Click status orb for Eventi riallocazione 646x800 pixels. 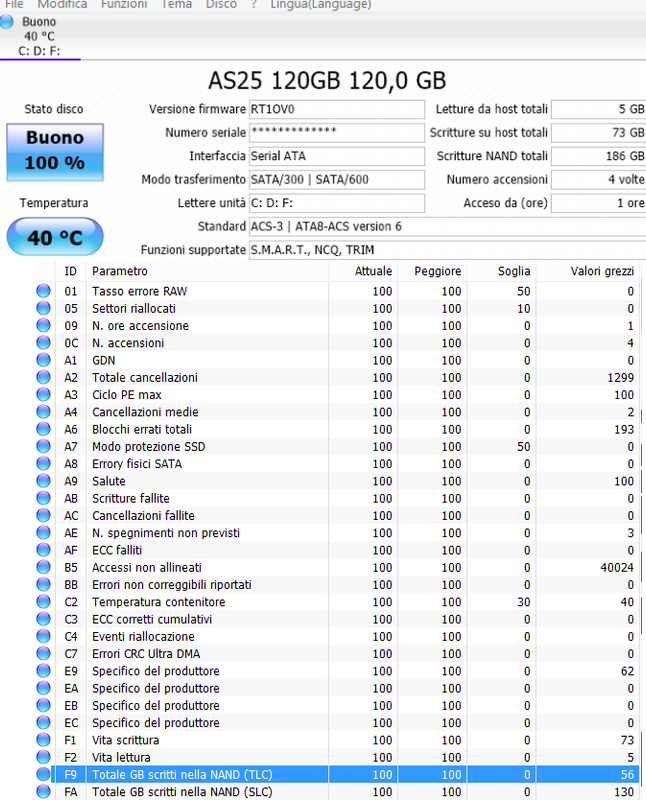(43, 636)
